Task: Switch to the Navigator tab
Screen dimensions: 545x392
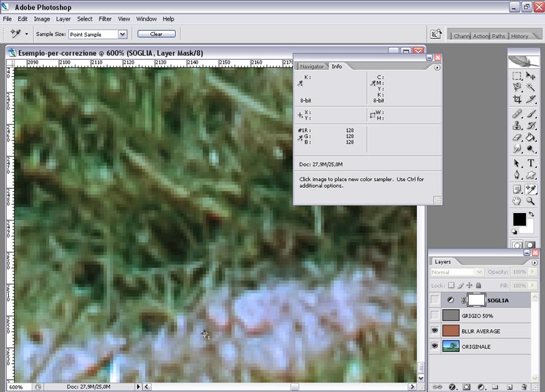Action: click(312, 67)
